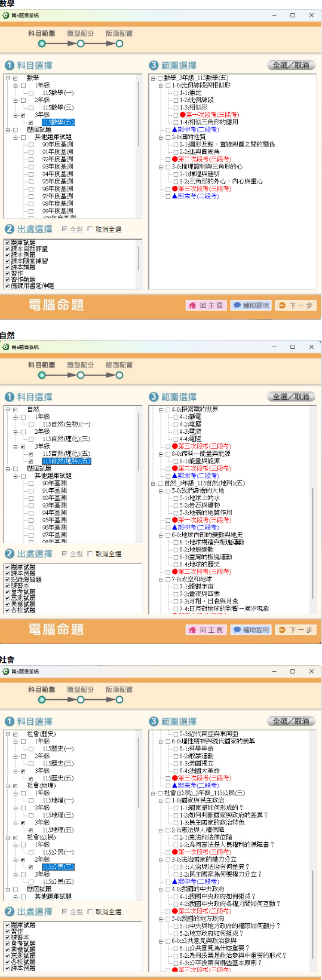Maximize the 社會 window
This screenshot has width=322, height=980.
pos(293,671)
